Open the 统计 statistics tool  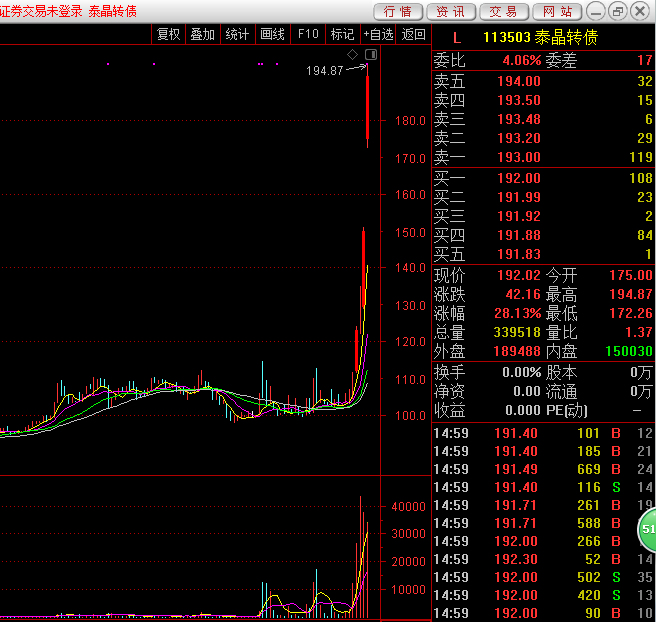pyautogui.click(x=237, y=34)
